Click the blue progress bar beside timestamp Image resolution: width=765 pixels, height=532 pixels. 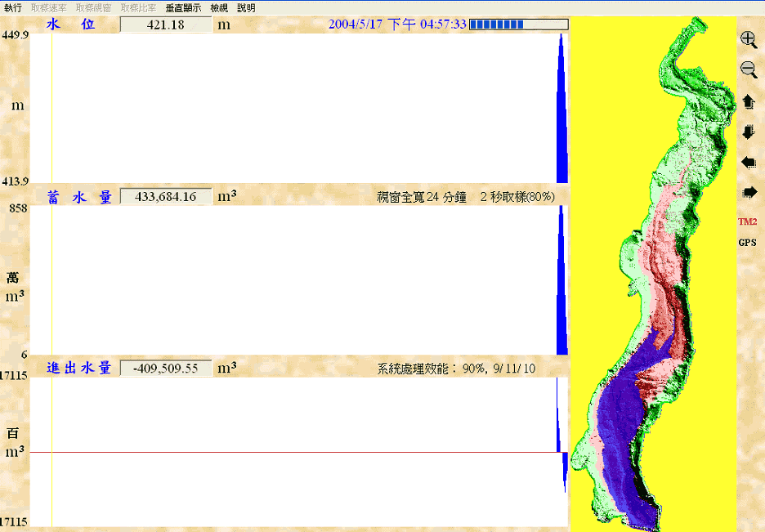(x=518, y=25)
